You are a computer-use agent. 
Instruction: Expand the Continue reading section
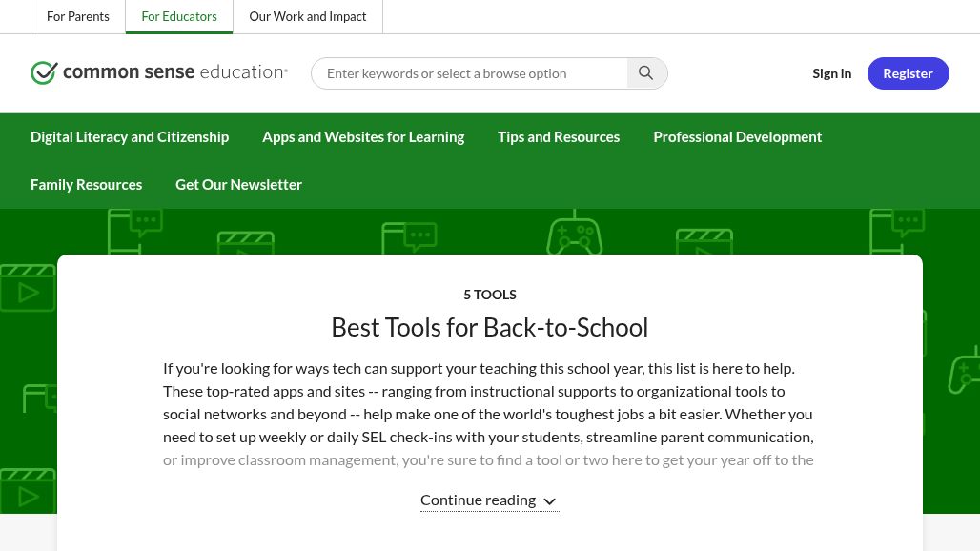tap(478, 499)
